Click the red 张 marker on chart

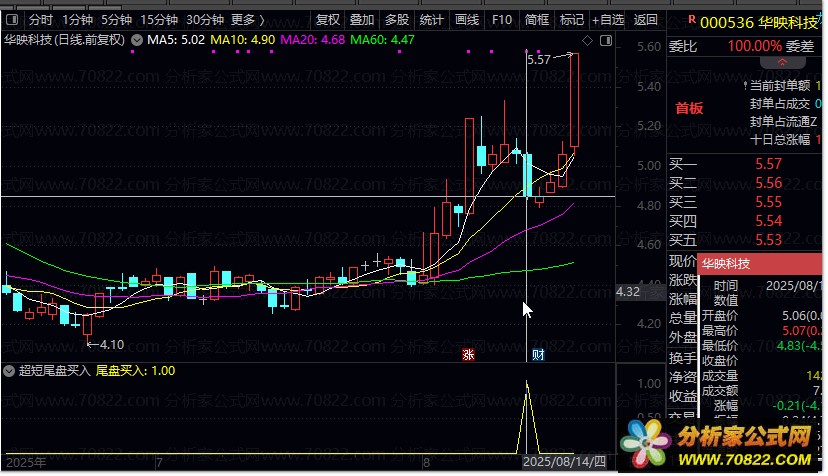pos(468,354)
